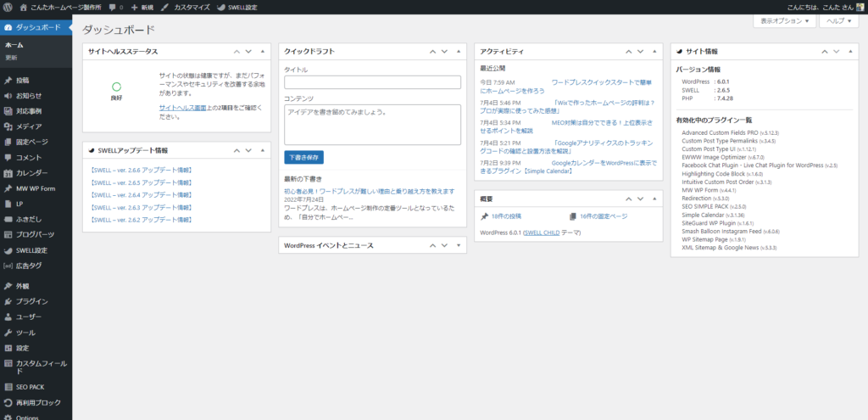Viewport: 868px width, 420px height.
Task: Focus the タイトル input field
Action: (x=373, y=82)
